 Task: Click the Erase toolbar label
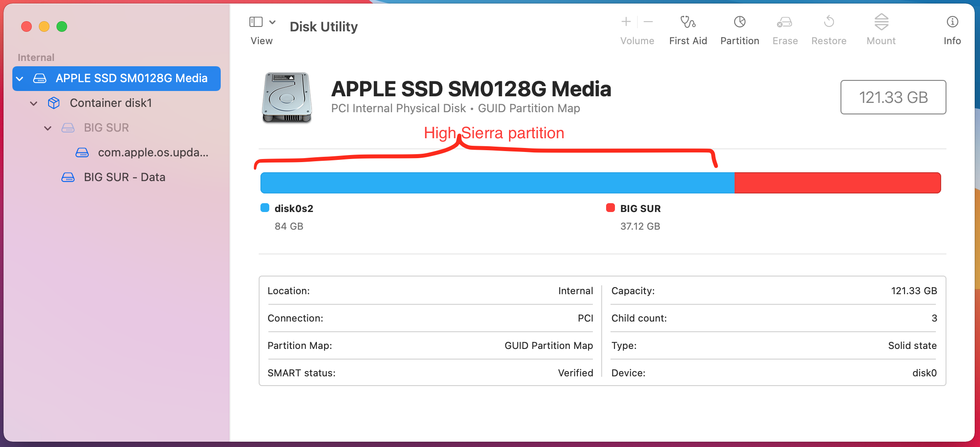pyautogui.click(x=785, y=41)
